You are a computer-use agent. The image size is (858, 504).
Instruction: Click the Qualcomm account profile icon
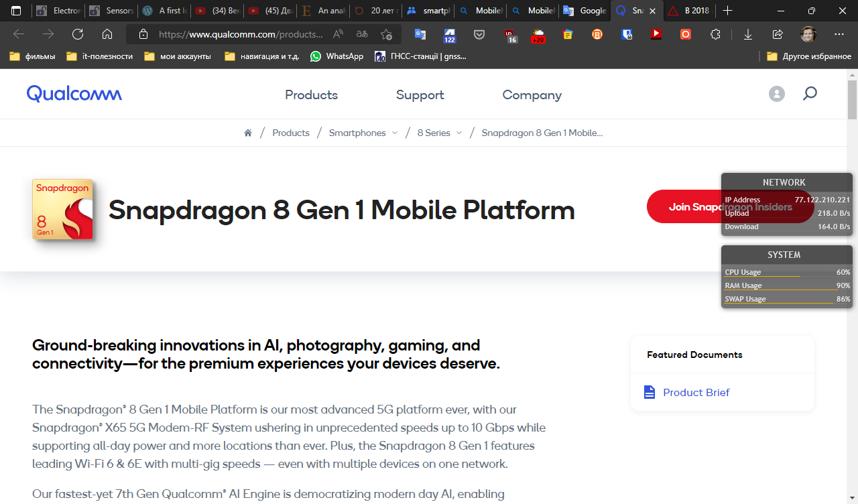[x=776, y=94]
